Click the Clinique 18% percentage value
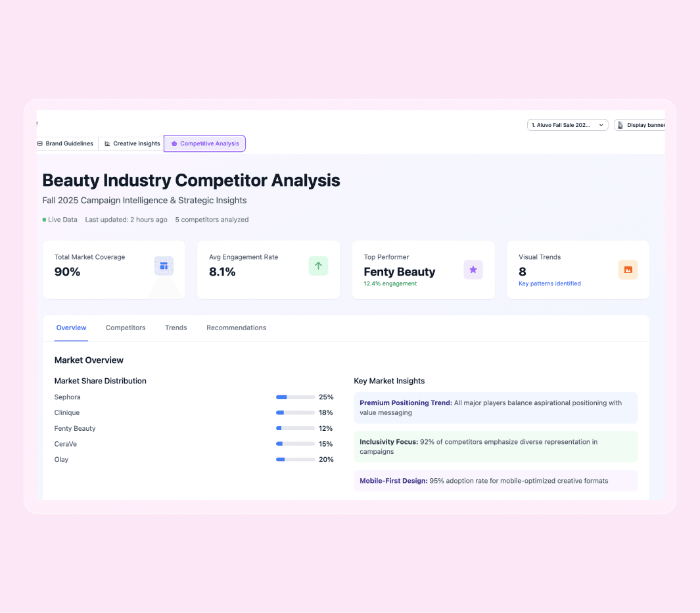Viewport: 700px width, 613px height. coord(326,413)
